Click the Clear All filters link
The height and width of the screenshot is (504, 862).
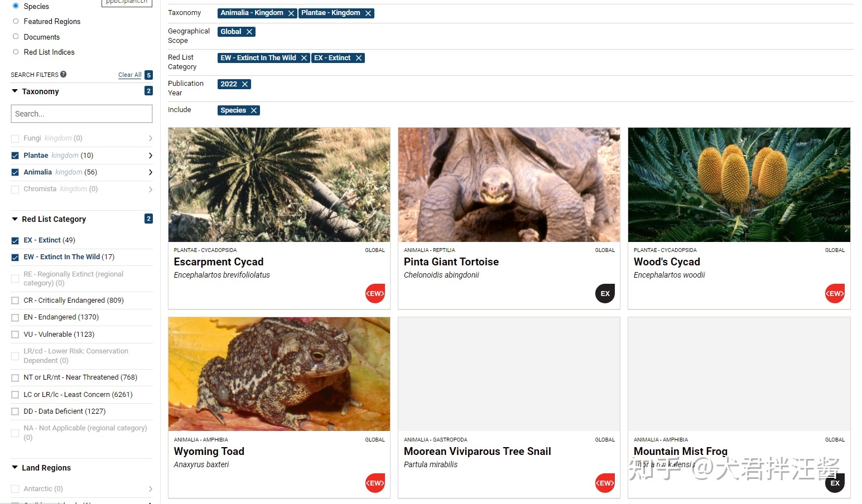coord(129,75)
